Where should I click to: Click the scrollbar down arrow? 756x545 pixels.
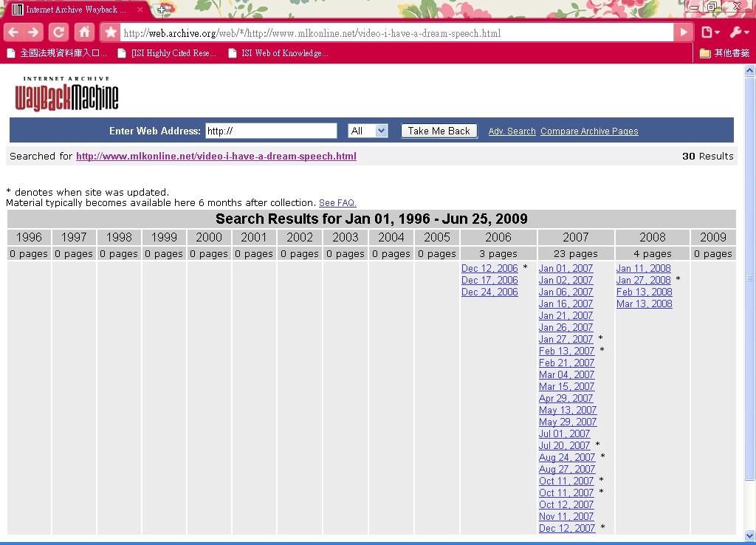point(750,535)
